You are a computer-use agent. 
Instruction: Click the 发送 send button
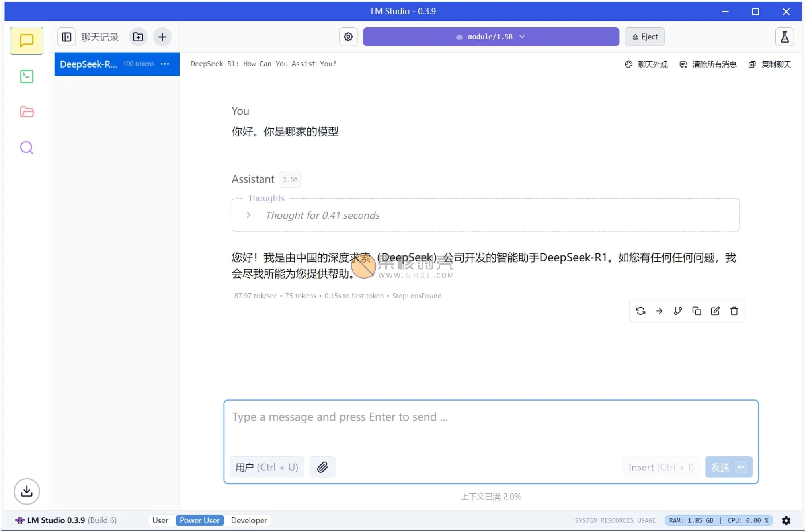pos(728,467)
